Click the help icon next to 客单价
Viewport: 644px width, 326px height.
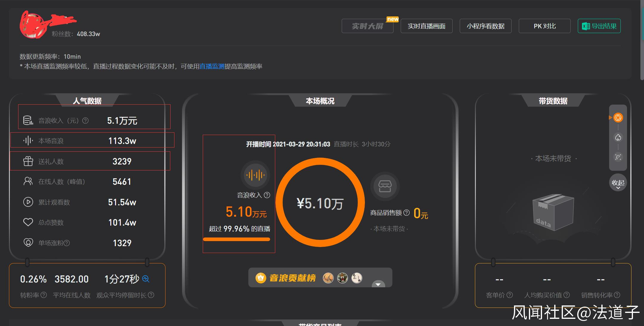pyautogui.click(x=510, y=295)
